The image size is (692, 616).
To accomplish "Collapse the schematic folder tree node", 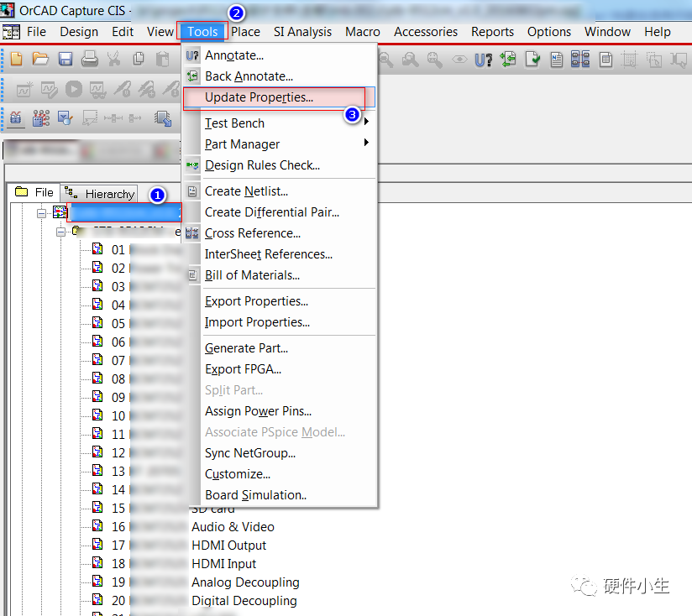I will coord(61,232).
